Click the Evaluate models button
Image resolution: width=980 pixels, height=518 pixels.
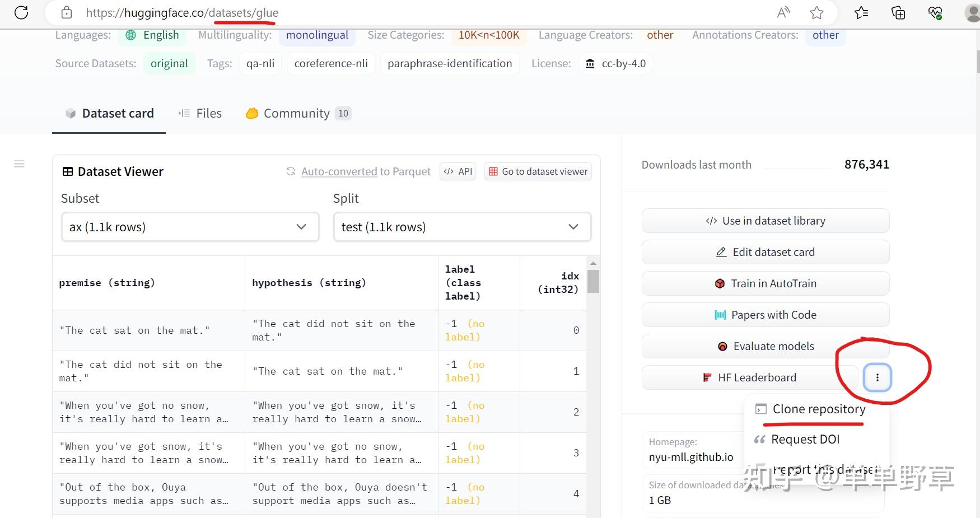point(766,346)
